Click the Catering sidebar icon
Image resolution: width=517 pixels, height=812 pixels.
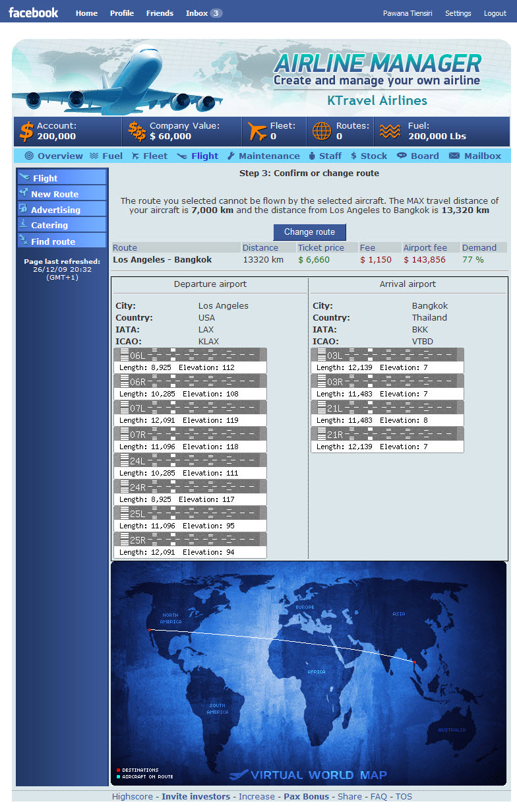pos(23,224)
